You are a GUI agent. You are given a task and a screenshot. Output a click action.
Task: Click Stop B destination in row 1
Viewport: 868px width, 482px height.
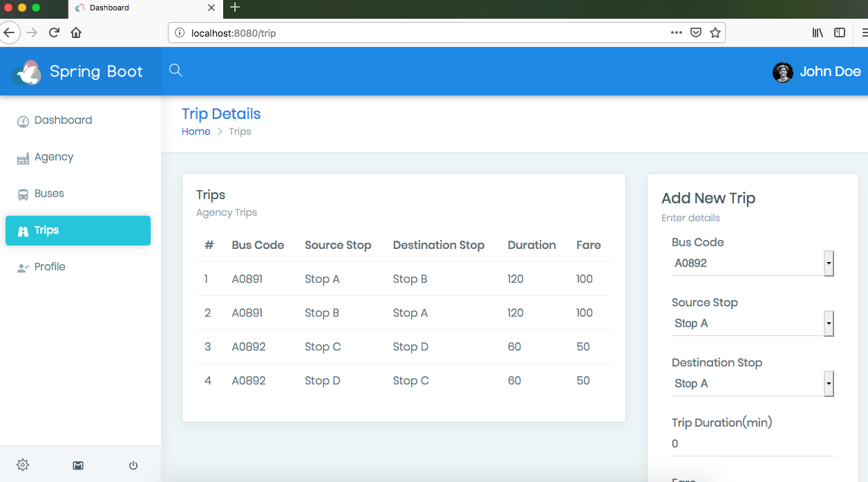click(410, 279)
